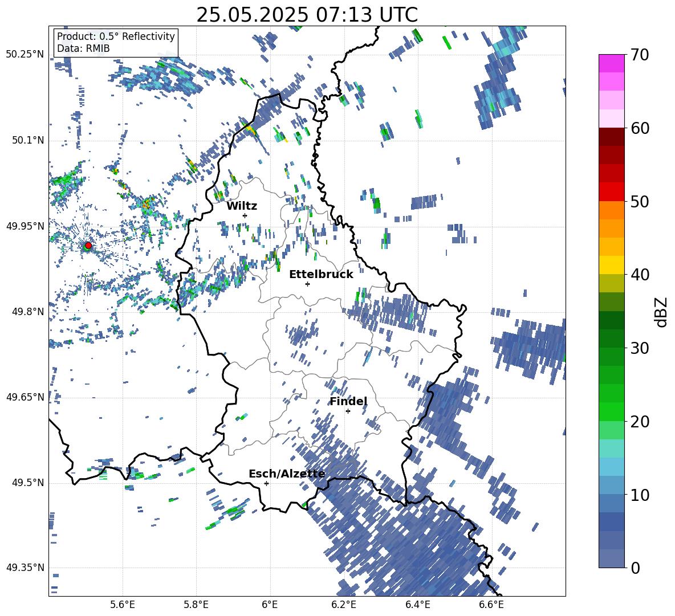Click the yellow colorbar segment just above 40
Image resolution: width=675 pixels, height=616 pixels.
click(611, 265)
